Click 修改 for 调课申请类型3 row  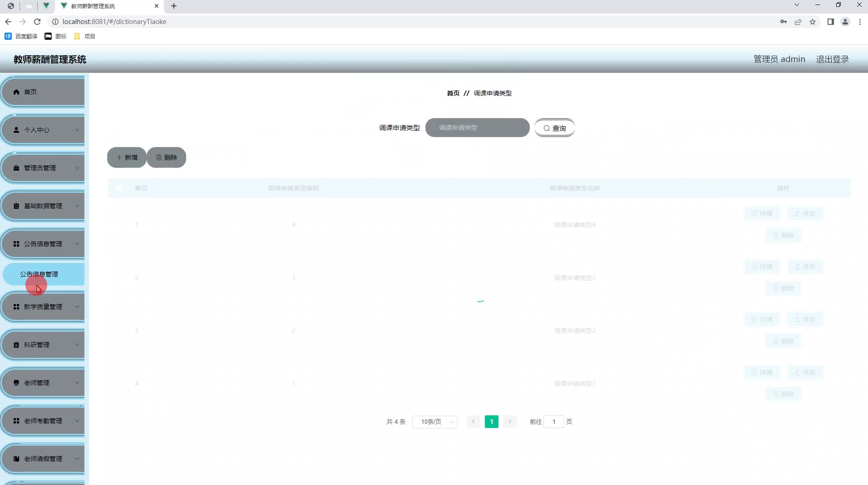805,266
